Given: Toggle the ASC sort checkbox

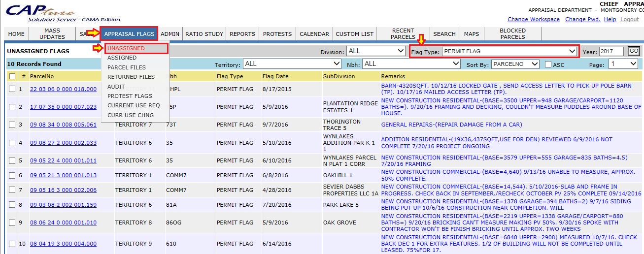Looking at the screenshot, I should (x=548, y=64).
